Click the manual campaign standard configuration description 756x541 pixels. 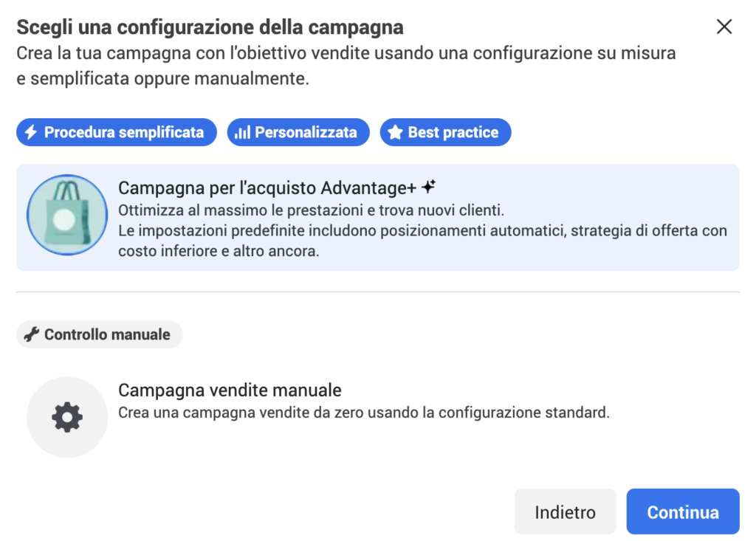pyautogui.click(x=364, y=413)
